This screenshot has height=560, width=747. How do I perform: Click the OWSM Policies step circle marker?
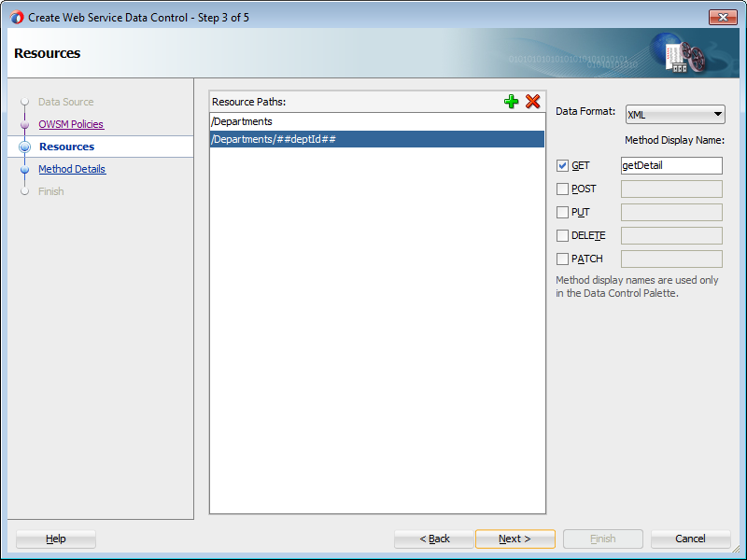point(25,125)
